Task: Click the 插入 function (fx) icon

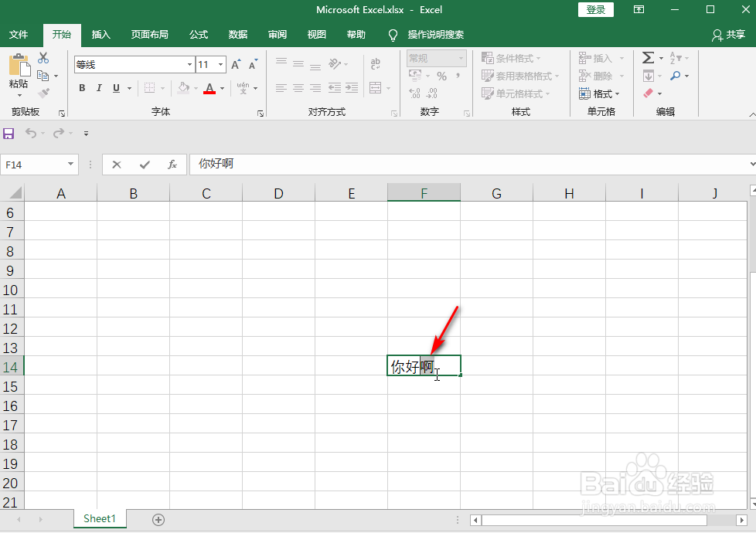Action: tap(172, 164)
